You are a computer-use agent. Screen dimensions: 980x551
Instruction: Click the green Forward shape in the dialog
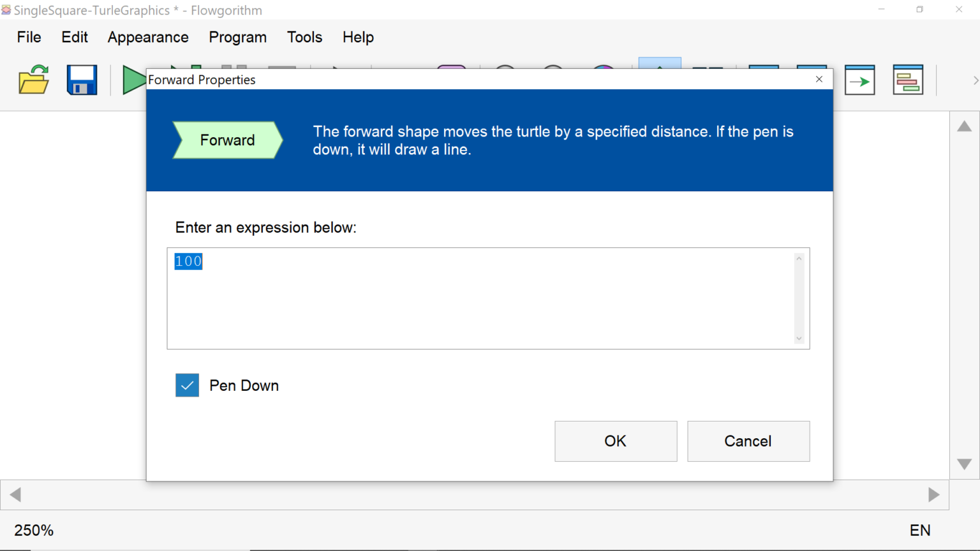pos(227,140)
